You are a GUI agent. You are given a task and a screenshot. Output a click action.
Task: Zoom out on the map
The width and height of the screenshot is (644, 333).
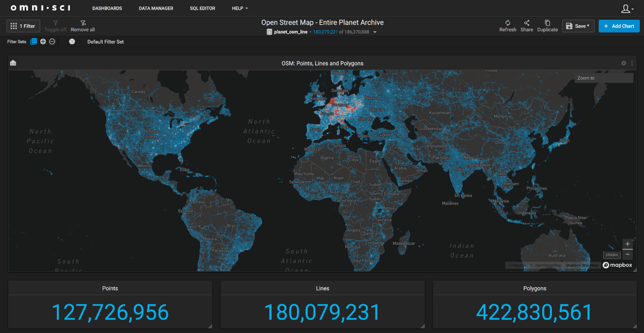point(627,254)
